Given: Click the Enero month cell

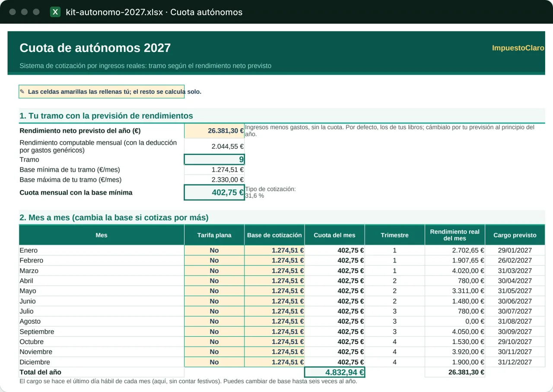Looking at the screenshot, I should pos(102,250).
